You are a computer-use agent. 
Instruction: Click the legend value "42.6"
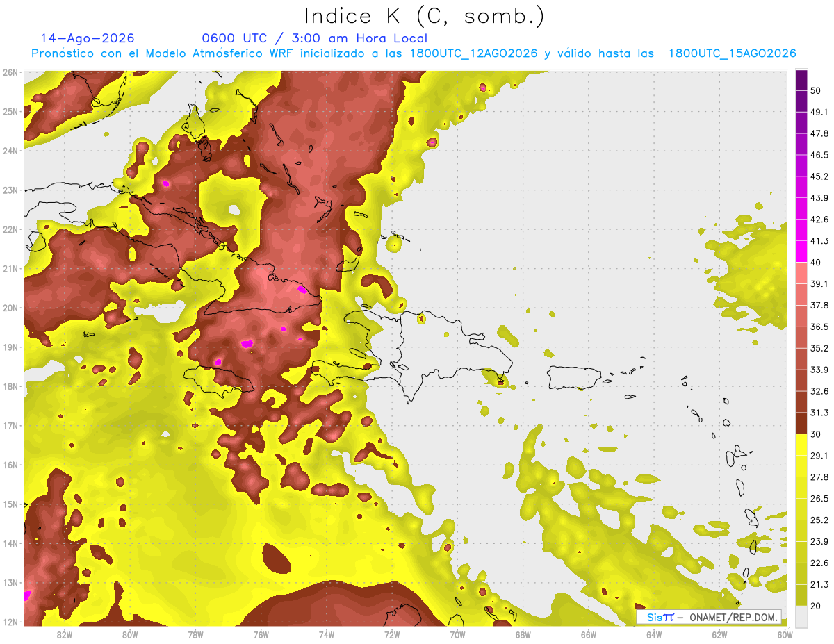point(819,220)
